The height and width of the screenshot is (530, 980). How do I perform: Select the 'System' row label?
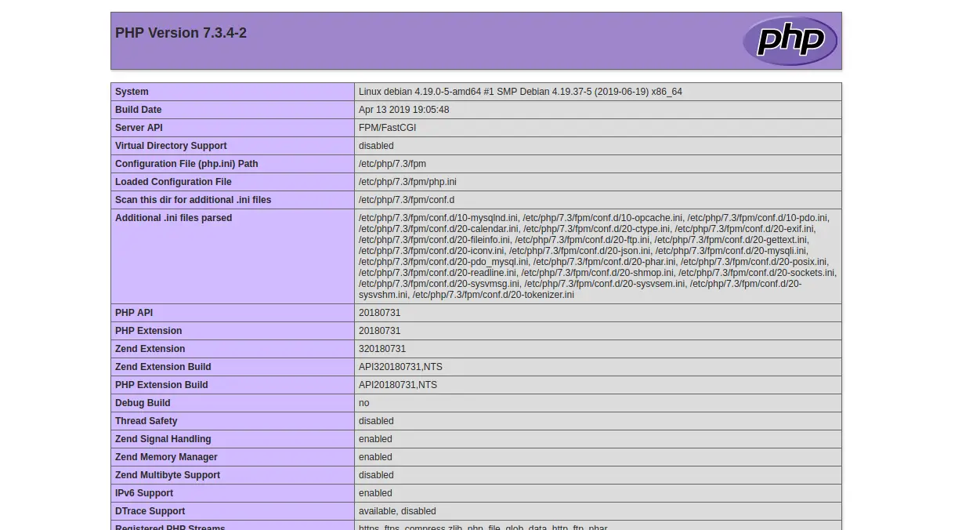(x=132, y=92)
